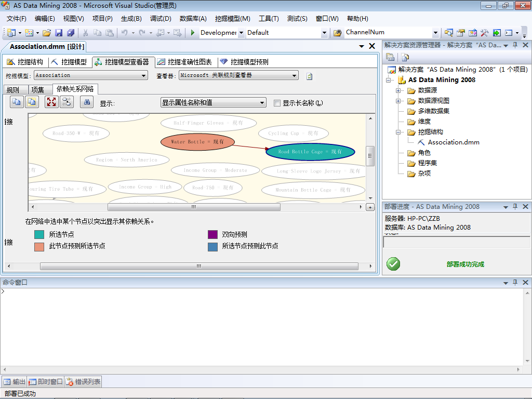Switch to the 挖掘模型预测 tab
Image resolution: width=532 pixels, height=399 pixels.
pos(244,62)
